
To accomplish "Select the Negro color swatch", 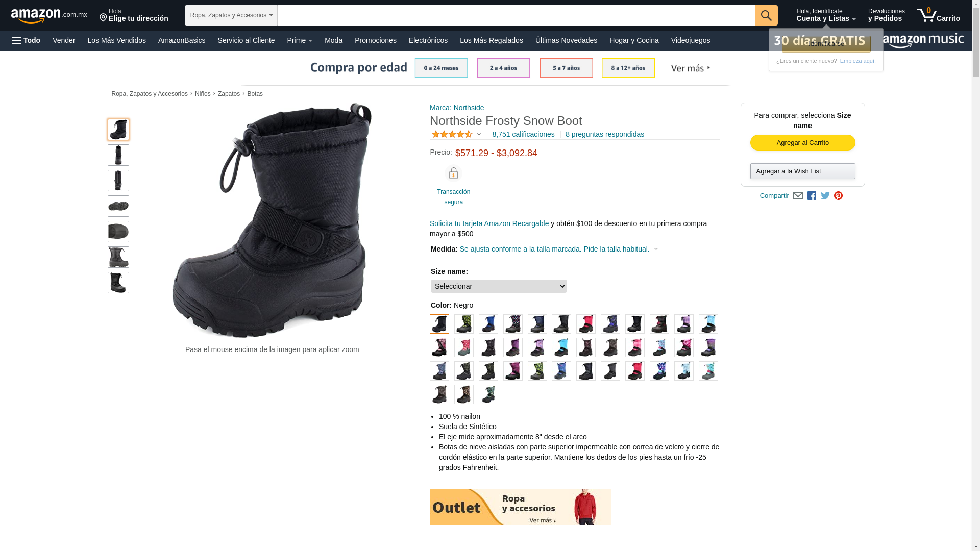I will click(439, 324).
